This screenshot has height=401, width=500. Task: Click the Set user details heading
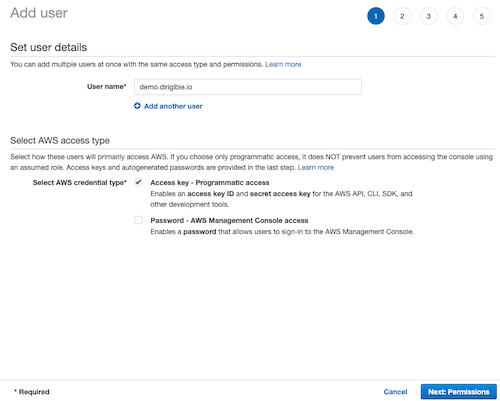coord(49,47)
